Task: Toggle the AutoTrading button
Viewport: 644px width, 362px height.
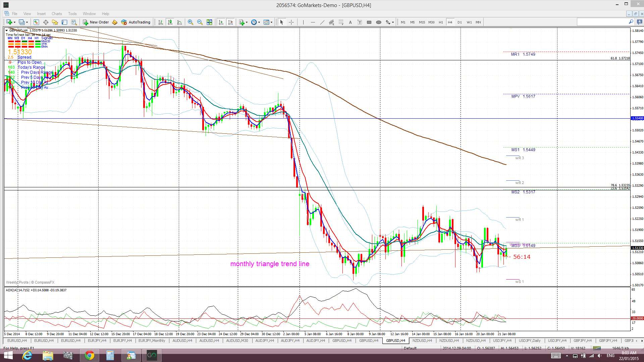Action: pos(136,22)
